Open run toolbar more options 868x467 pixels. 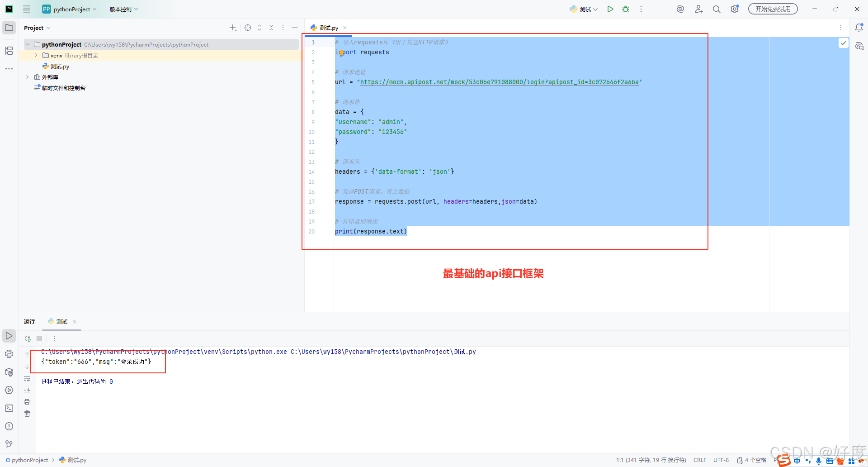(x=54, y=338)
